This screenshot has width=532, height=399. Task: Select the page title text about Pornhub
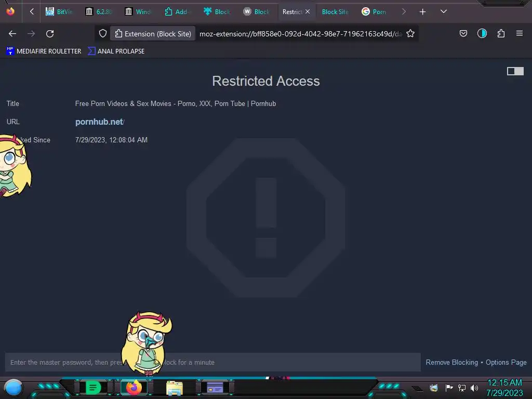(176, 103)
